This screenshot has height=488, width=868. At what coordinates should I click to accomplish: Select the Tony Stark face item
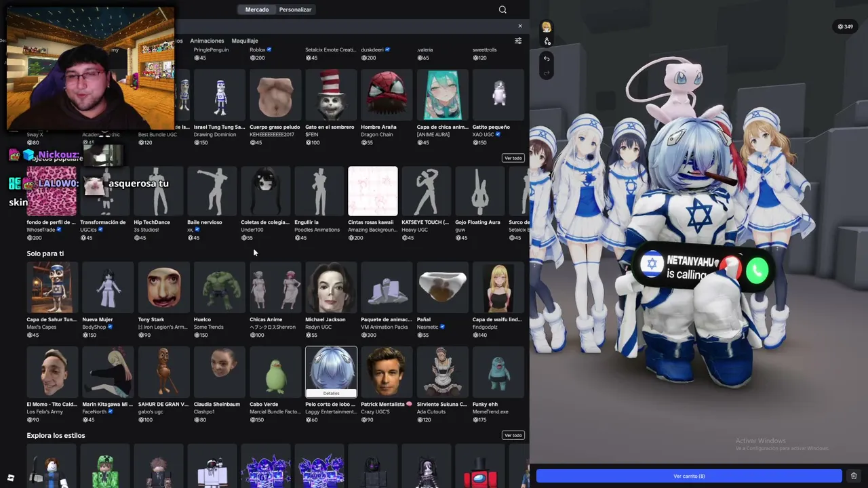pyautogui.click(x=163, y=287)
